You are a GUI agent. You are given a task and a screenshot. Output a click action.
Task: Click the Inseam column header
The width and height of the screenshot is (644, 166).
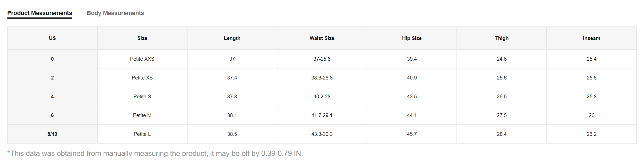pos(592,38)
